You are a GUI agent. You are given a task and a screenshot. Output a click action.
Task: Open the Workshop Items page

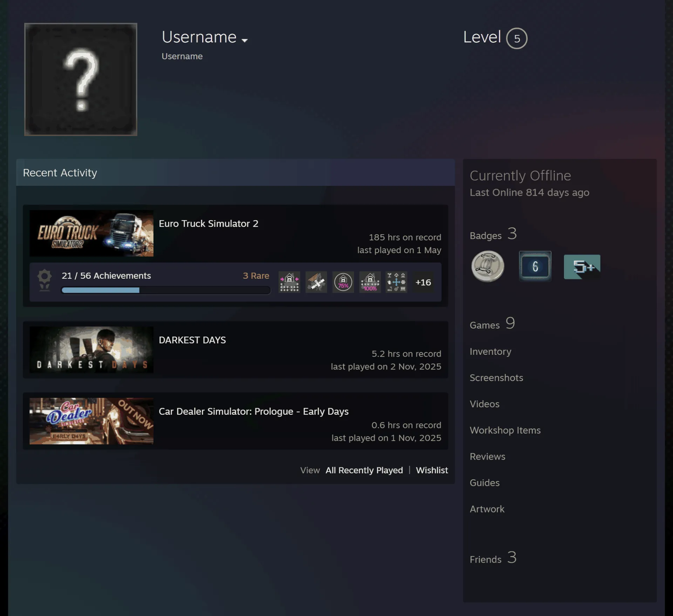(x=505, y=430)
